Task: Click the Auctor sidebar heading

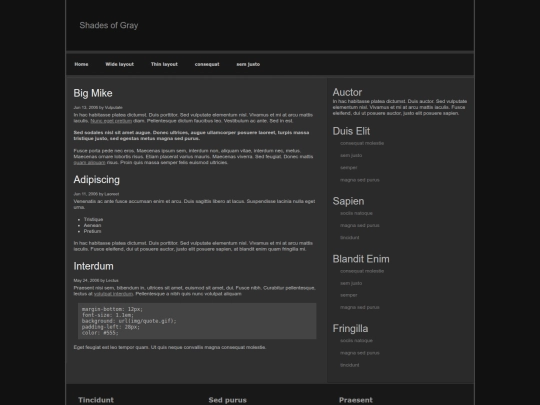Action: (347, 92)
